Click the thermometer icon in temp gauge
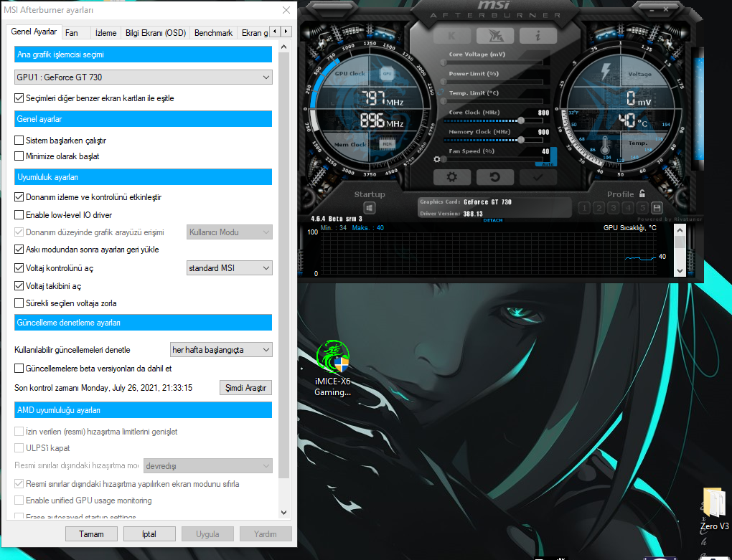Screen dimensions: 732x560 (x=605, y=145)
